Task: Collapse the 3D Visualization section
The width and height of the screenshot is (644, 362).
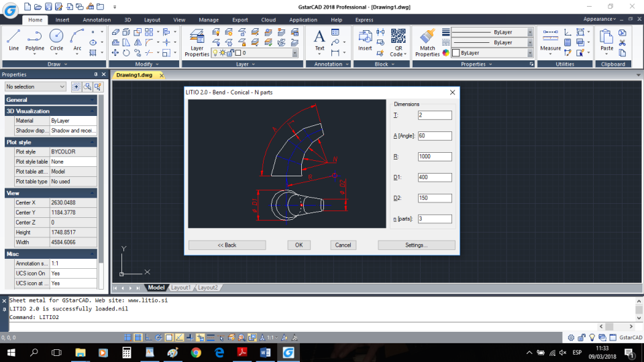Action: tap(51, 111)
